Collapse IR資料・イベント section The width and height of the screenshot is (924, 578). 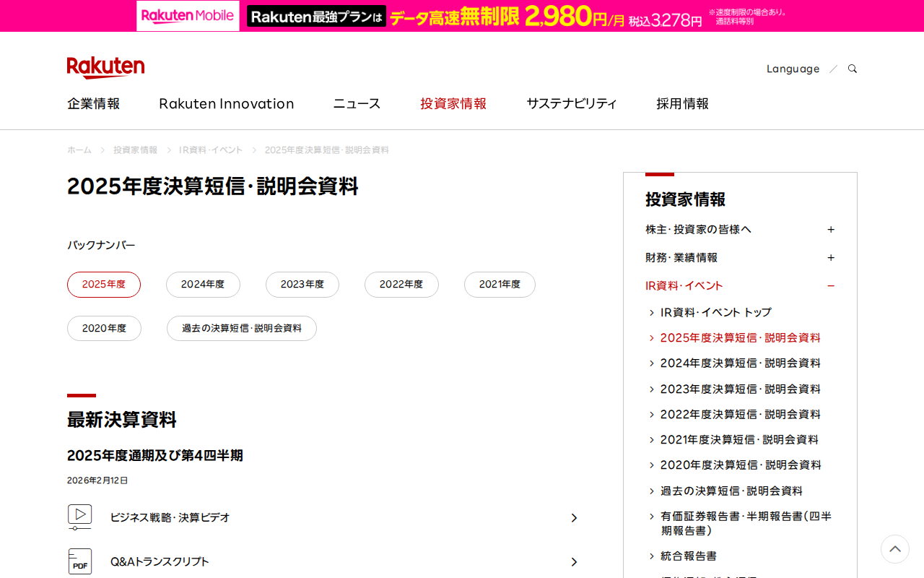coord(830,285)
